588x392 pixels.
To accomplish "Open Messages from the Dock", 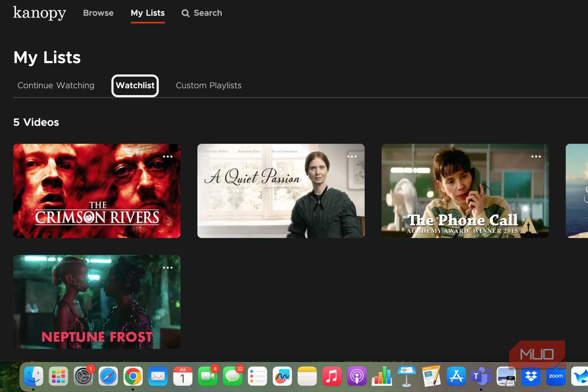I will 233,376.
